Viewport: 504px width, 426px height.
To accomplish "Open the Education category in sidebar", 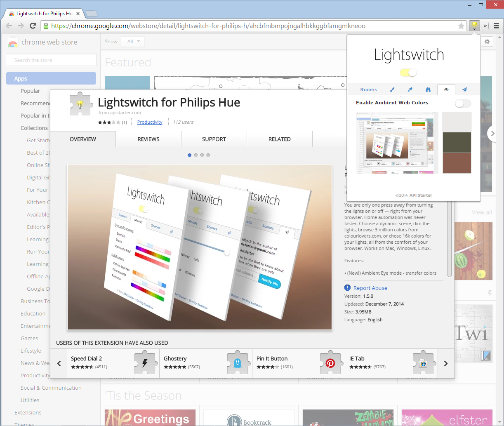I will click(x=33, y=313).
